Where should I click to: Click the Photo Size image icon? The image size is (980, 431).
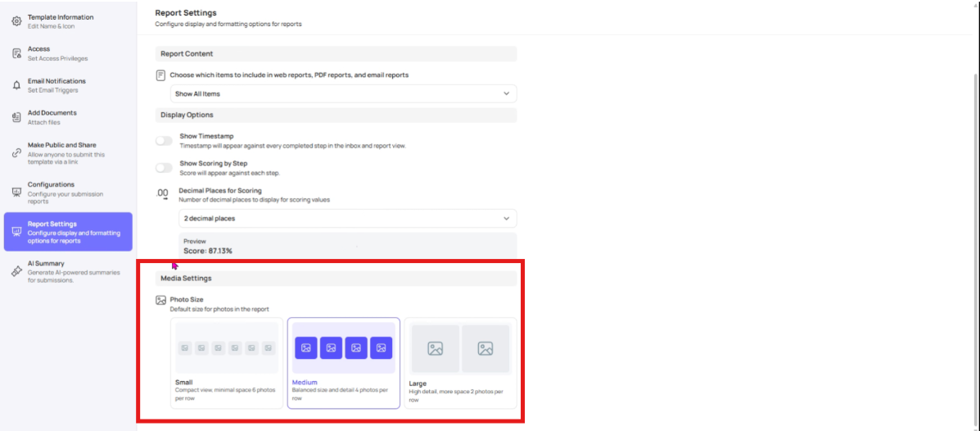[x=161, y=301]
